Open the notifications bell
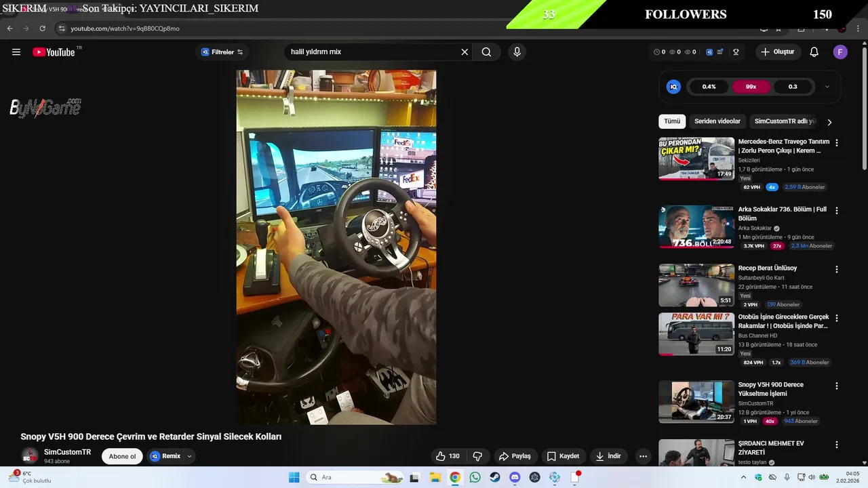868x488 pixels. coord(814,52)
